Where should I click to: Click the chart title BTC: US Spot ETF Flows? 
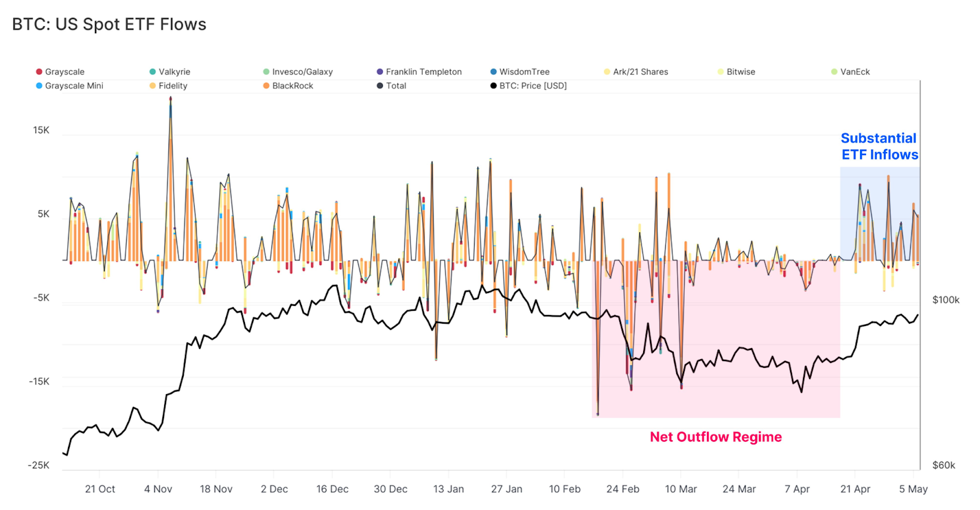[109, 25]
